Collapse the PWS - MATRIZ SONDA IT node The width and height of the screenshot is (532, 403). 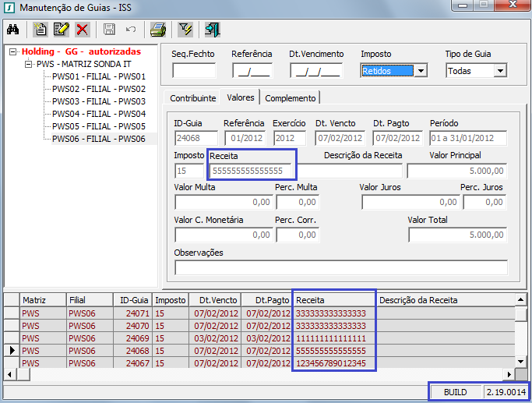(x=29, y=64)
